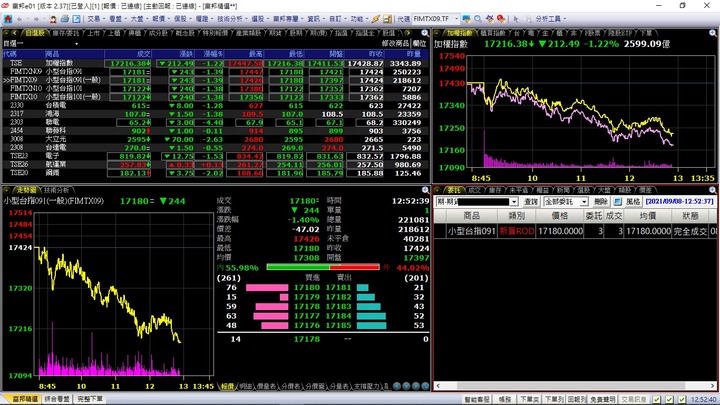Screen dimensions: 720x405
Task: Open the FIMTX09.TF symbol dropdown
Action: [456, 19]
